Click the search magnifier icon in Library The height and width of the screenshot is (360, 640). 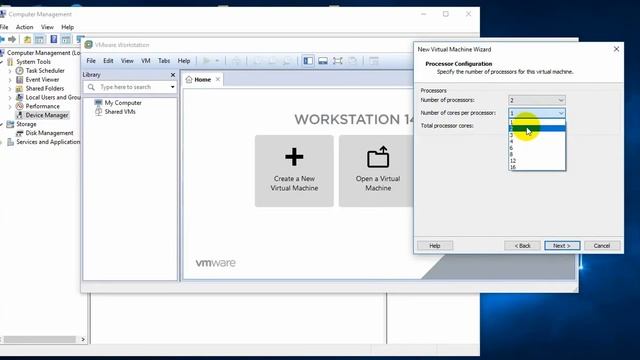[91, 87]
